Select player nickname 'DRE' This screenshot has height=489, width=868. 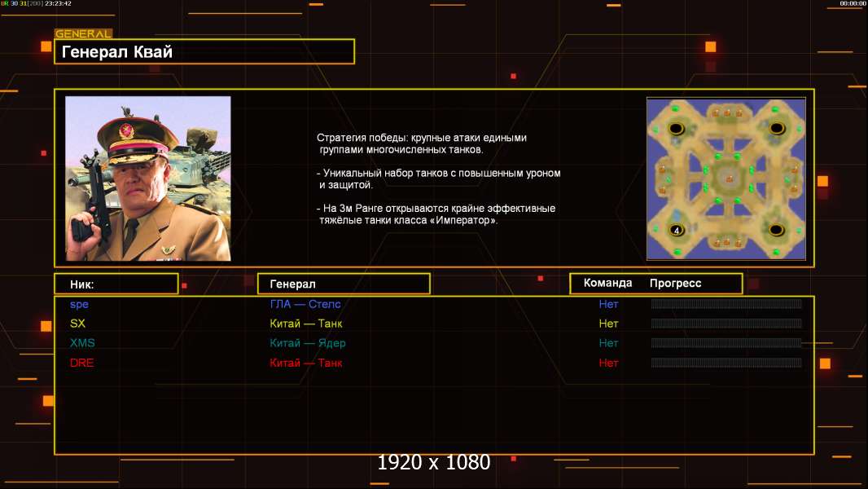[82, 363]
